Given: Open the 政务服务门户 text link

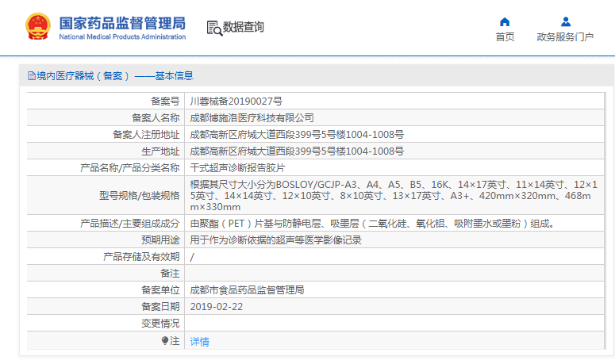Looking at the screenshot, I should pos(565,37).
